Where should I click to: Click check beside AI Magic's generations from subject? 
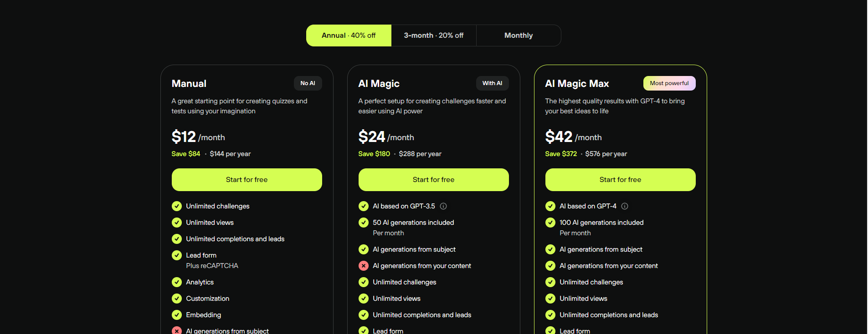(x=364, y=249)
